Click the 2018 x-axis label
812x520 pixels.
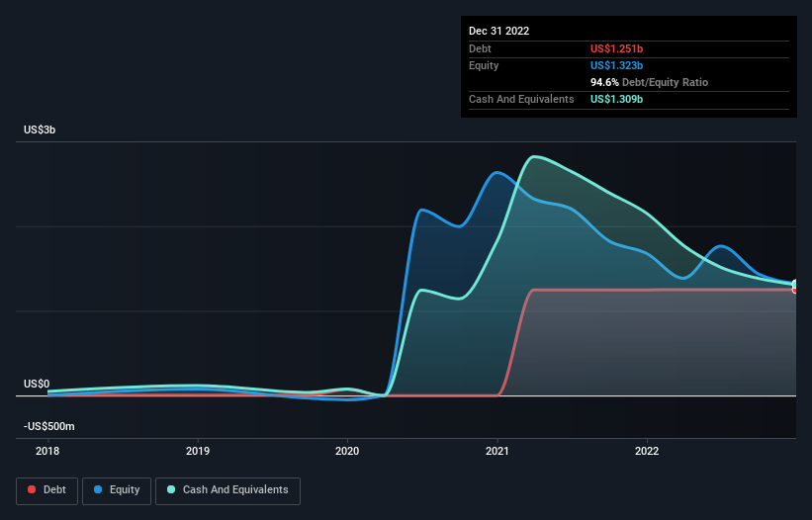47,451
